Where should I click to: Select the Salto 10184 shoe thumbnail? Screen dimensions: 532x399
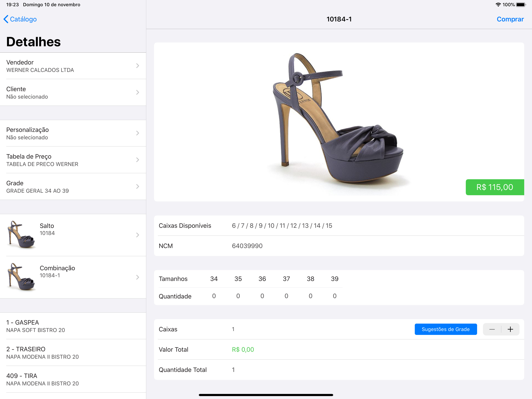coord(21,235)
